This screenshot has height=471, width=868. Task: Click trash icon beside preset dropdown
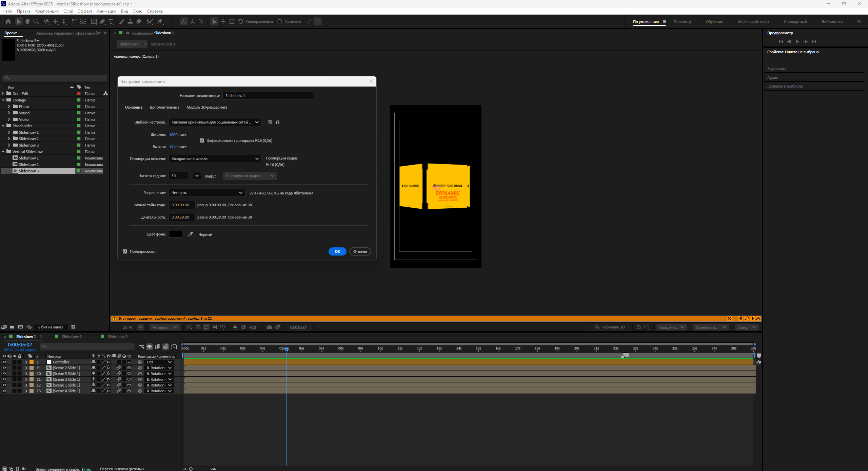click(x=278, y=122)
